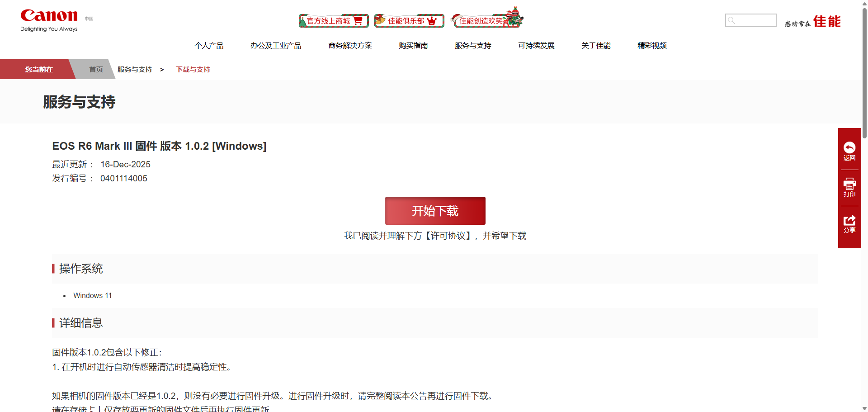Click the 打印 printer icon

[849, 184]
